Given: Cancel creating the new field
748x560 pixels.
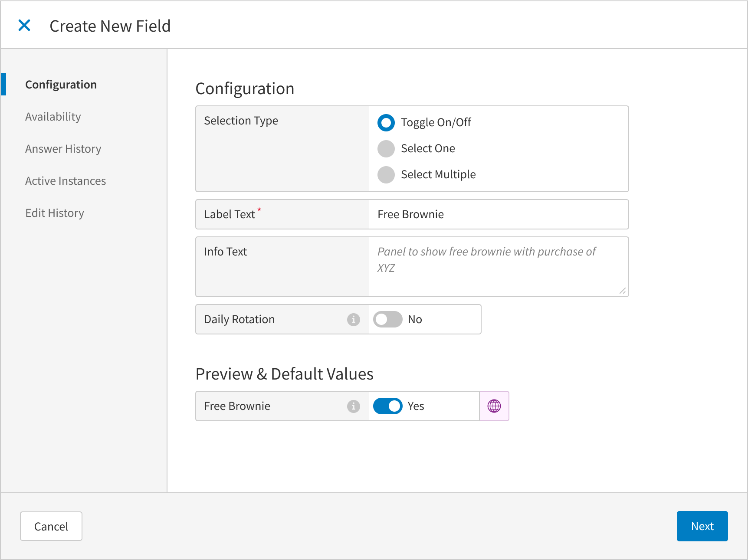Looking at the screenshot, I should pos(51,526).
